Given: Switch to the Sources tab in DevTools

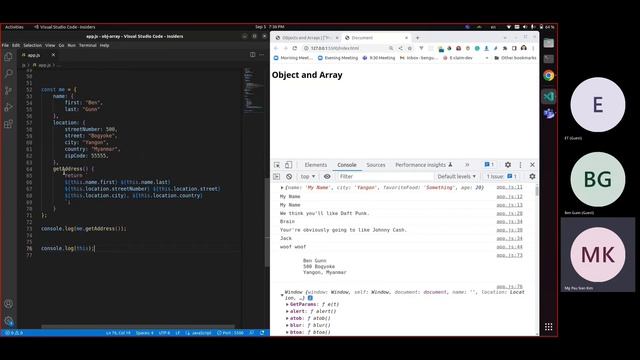Looking at the screenshot, I should (376, 165).
